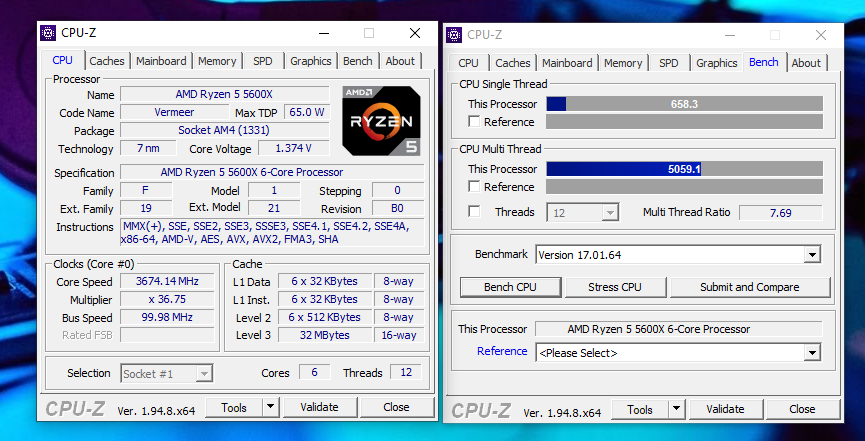
Task: Start the Bench CPU test
Action: pyautogui.click(x=510, y=287)
